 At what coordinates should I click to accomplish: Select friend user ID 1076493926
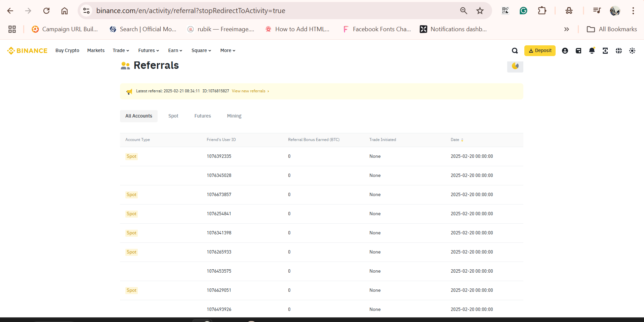tap(219, 310)
